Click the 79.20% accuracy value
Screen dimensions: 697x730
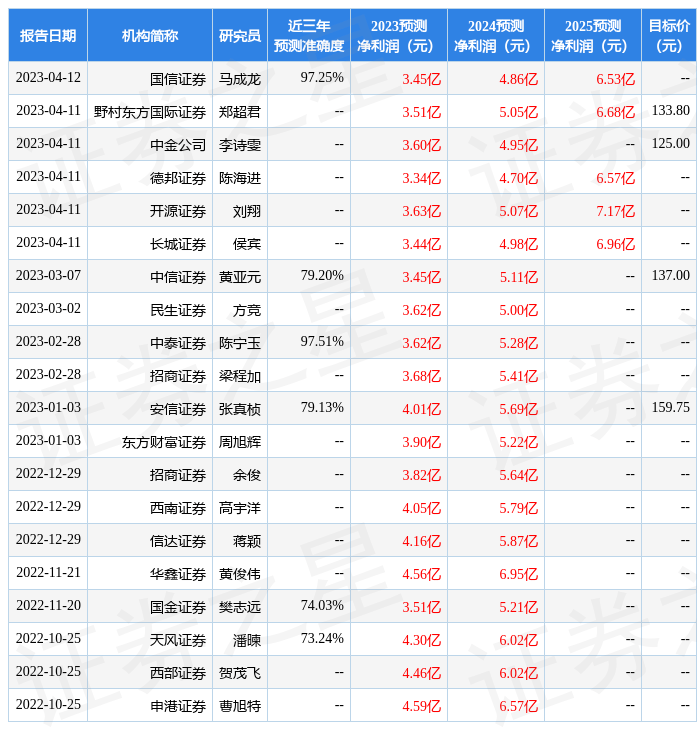[x=322, y=276]
